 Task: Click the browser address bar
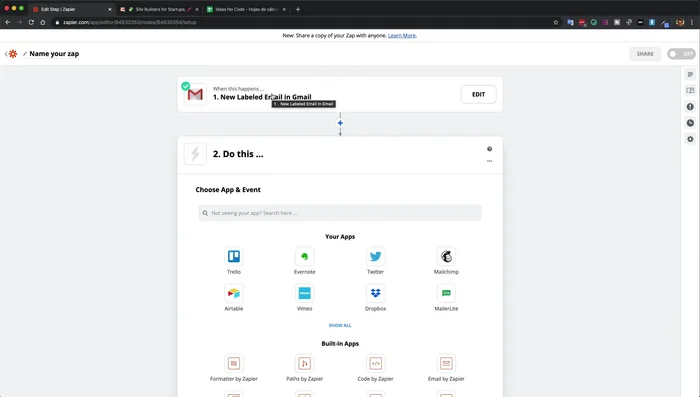(x=304, y=22)
